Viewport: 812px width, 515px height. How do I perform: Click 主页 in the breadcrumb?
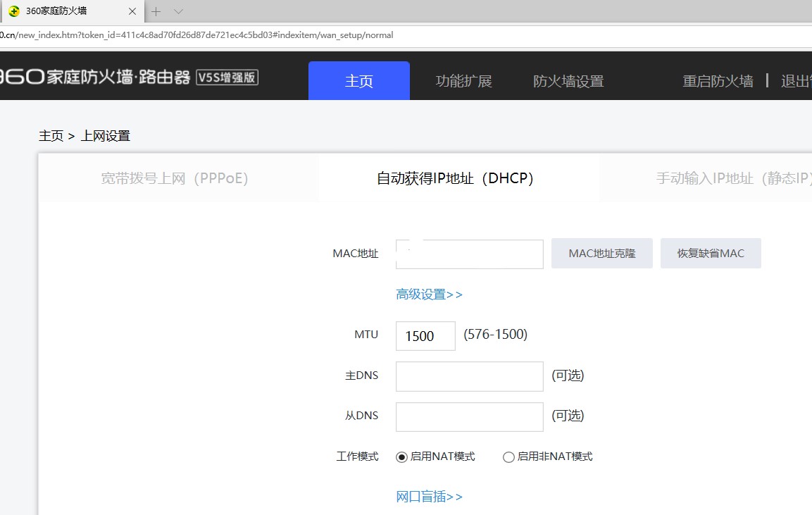[x=51, y=136]
